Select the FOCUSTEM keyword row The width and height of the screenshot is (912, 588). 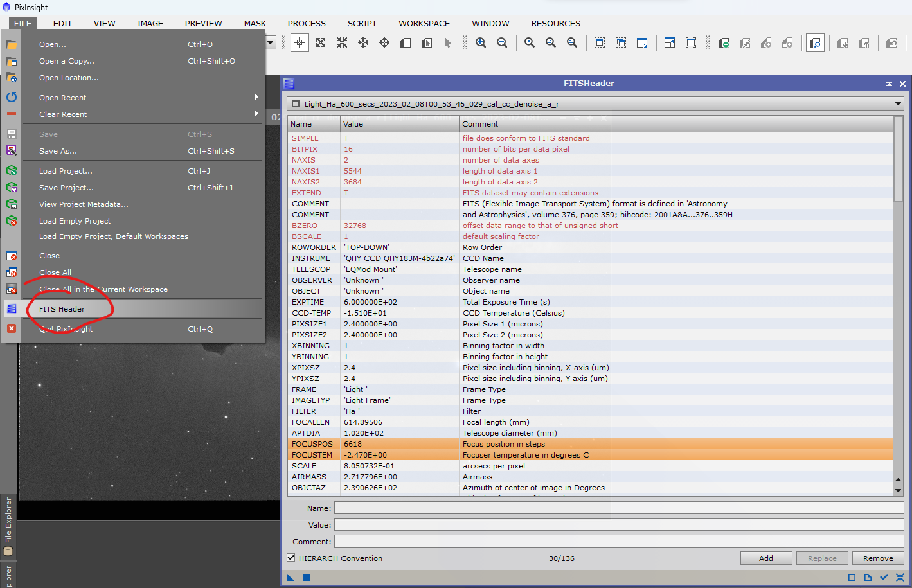tap(591, 454)
